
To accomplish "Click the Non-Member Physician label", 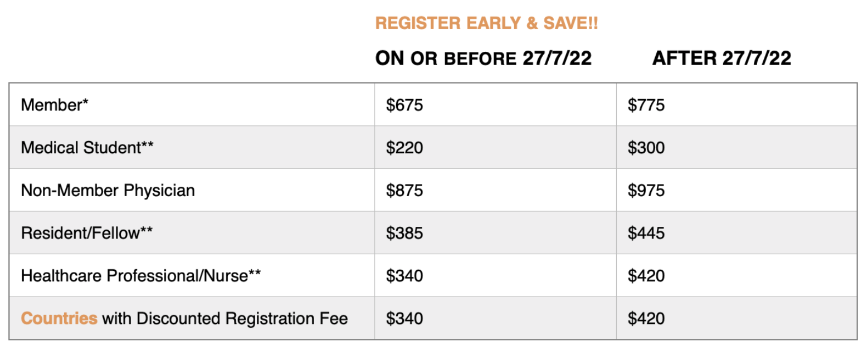I will click(108, 191).
